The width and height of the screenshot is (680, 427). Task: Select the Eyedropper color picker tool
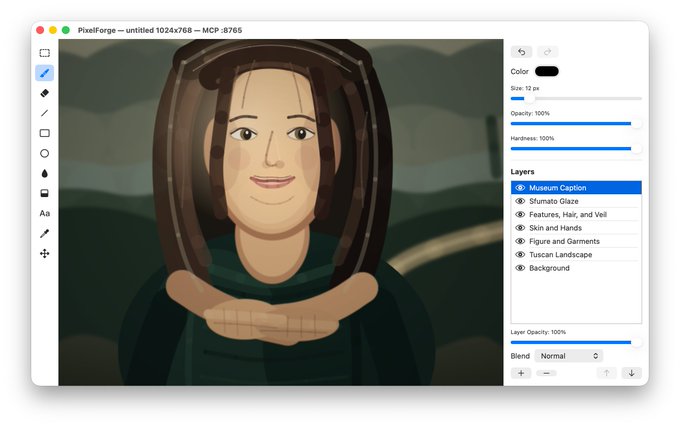point(45,234)
